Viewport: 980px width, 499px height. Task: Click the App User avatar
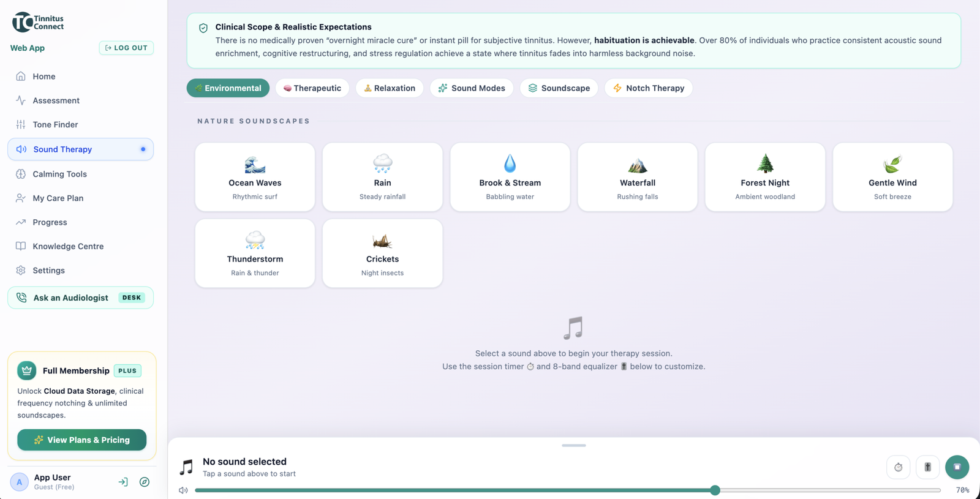tap(19, 482)
